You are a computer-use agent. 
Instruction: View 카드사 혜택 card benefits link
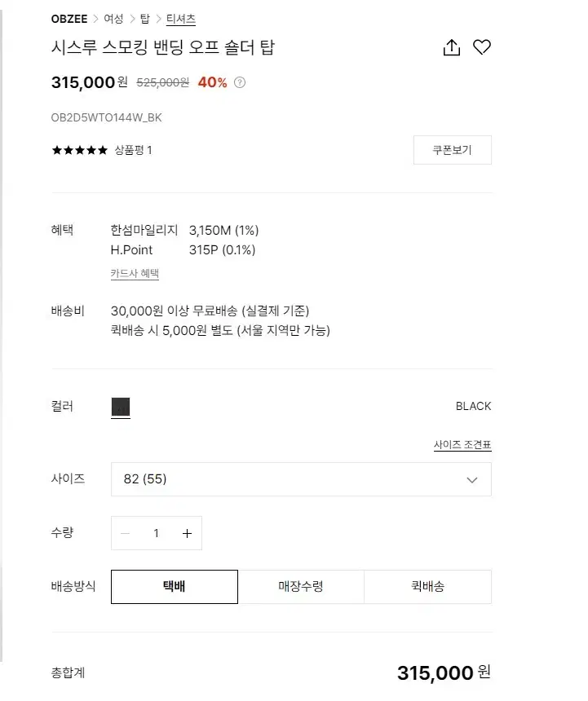tap(135, 273)
